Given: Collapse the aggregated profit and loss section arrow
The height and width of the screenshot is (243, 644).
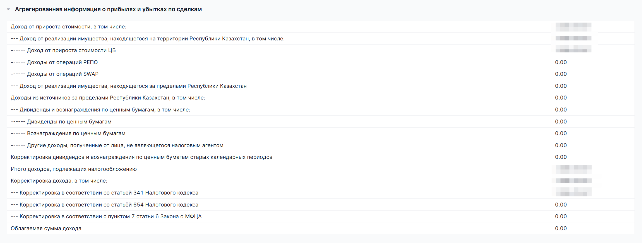Looking at the screenshot, I should pos(8,9).
